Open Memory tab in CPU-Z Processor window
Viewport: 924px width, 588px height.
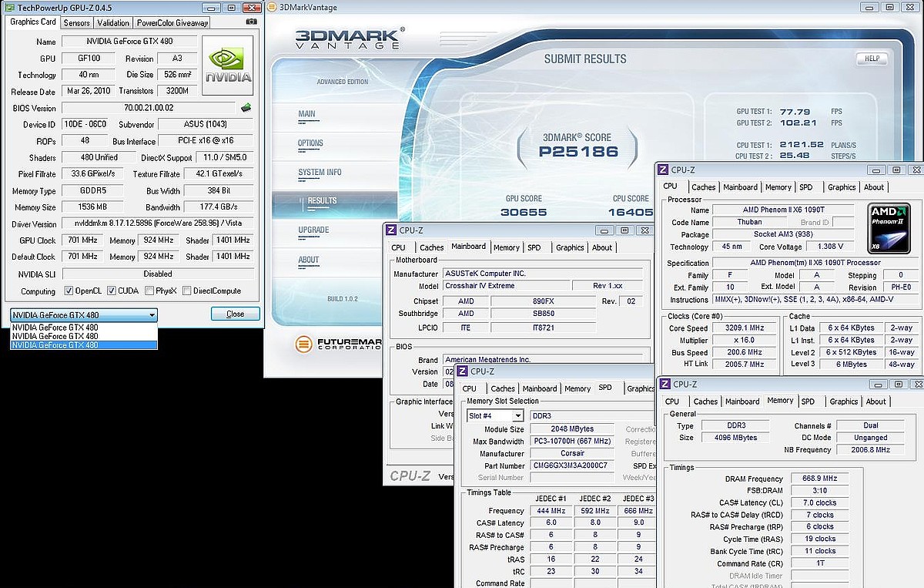(x=778, y=187)
